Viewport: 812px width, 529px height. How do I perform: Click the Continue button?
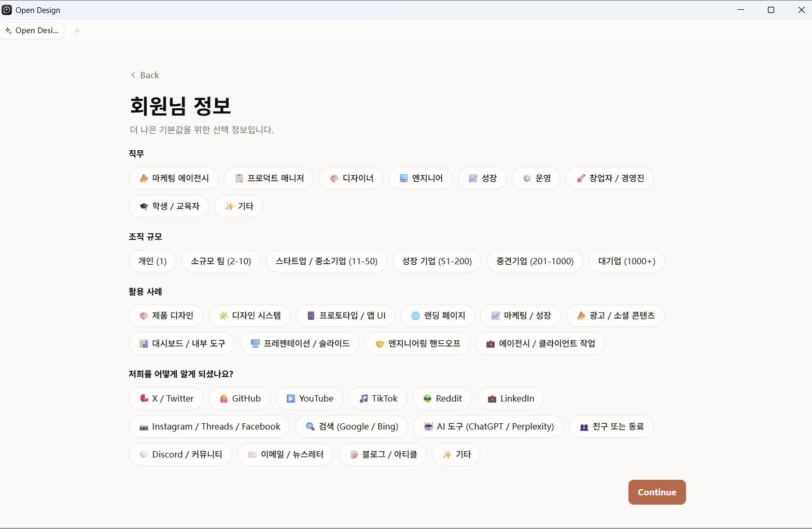[657, 492]
